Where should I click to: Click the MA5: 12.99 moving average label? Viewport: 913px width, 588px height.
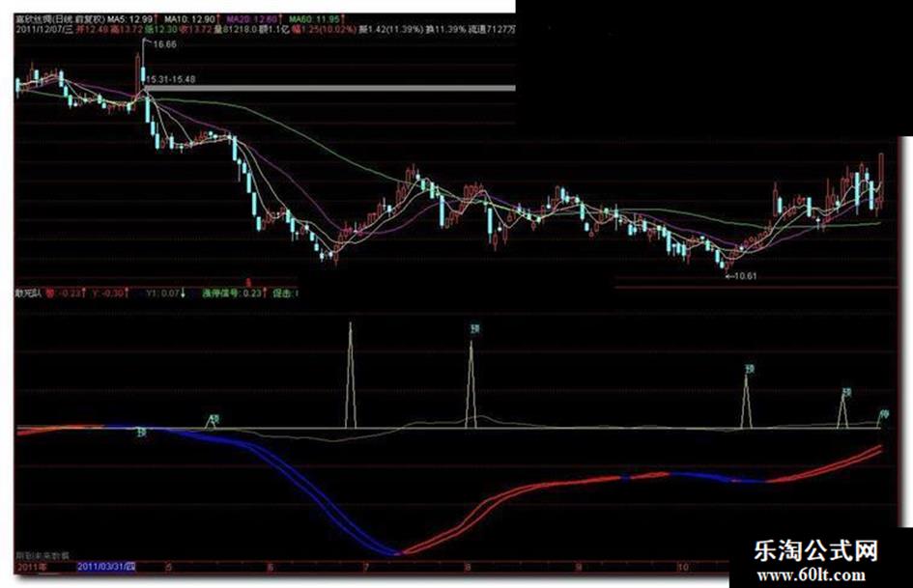pos(131,20)
